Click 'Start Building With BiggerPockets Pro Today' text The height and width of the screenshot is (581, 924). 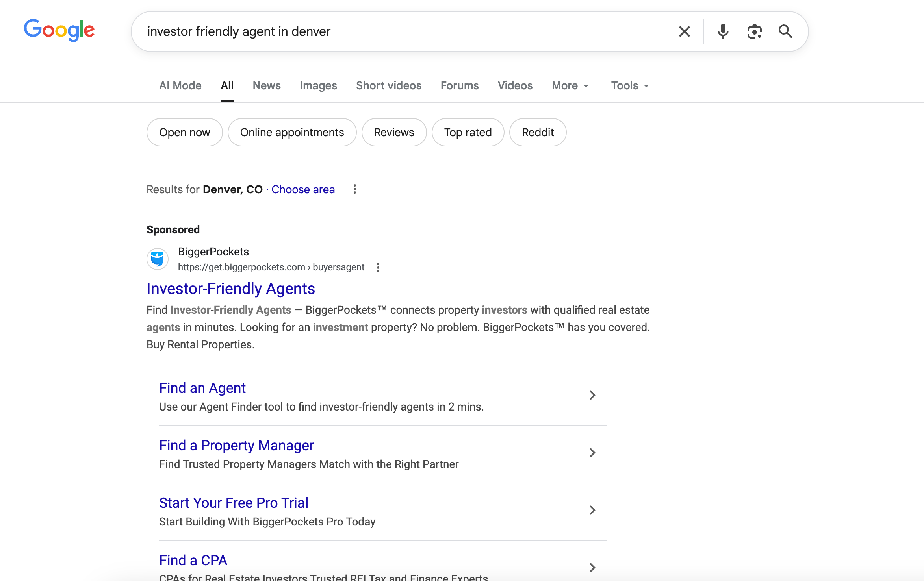(x=267, y=522)
